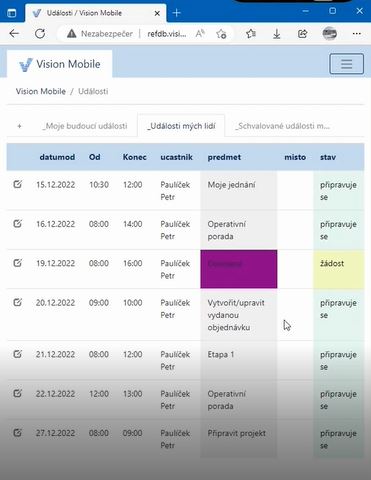Screen dimensions: 371x480
Task: Open the hamburger navigation menu
Action: point(346,63)
